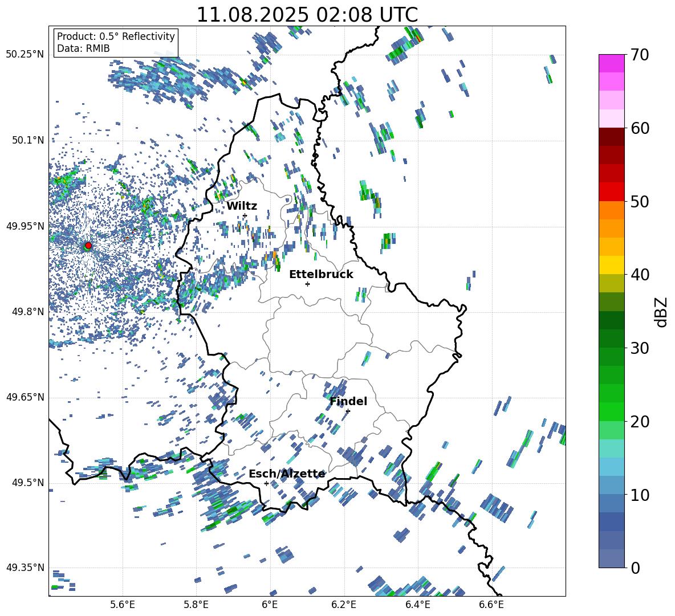Click the 6°E longitude label
675x616 pixels.
pyautogui.click(x=270, y=605)
